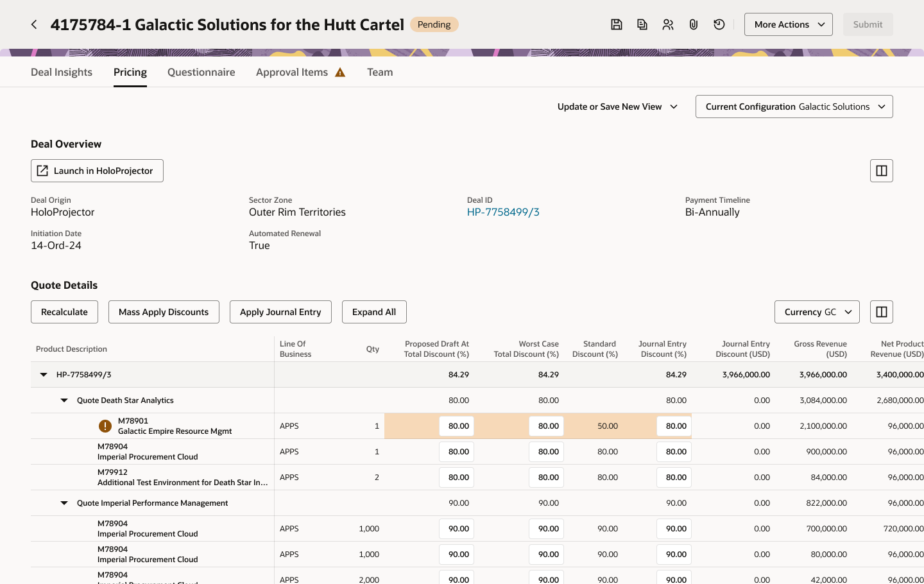Open the Current Configuration dropdown
924x584 pixels.
[794, 107]
